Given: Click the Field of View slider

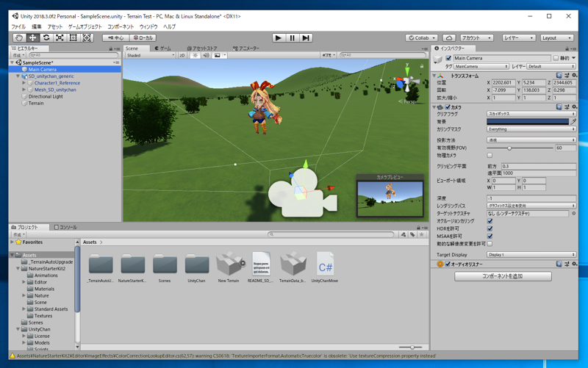Looking at the screenshot, I should 520,148.
